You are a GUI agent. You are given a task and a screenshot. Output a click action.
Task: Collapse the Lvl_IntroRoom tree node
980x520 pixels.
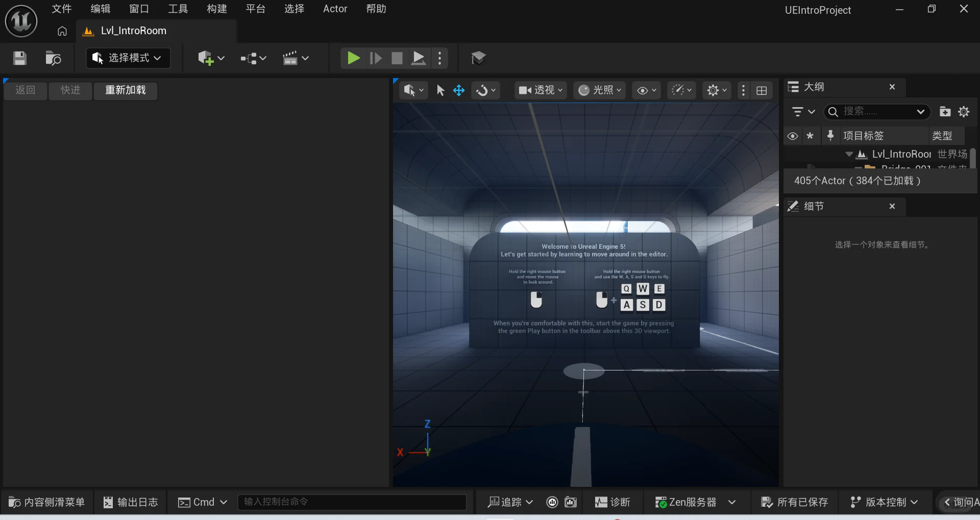pos(849,154)
